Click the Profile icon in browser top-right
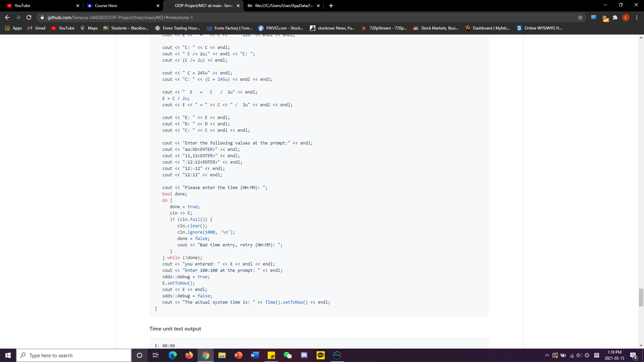The width and height of the screenshot is (644, 362). [x=626, y=17]
